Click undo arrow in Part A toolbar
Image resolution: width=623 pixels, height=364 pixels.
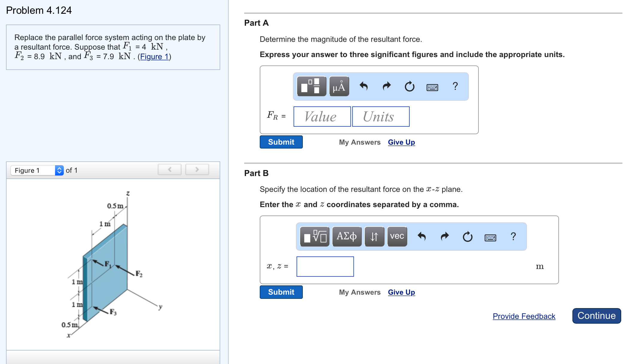point(363,86)
